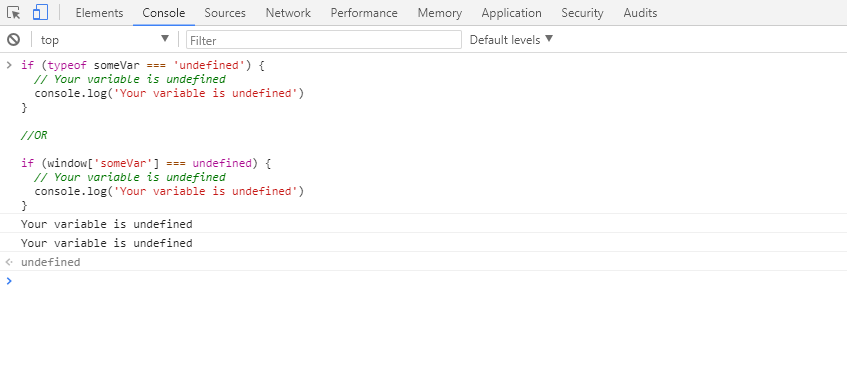Viewport: 847px width, 367px height.
Task: Click the first logged 'Your variable is undefined' message
Action: point(106,224)
